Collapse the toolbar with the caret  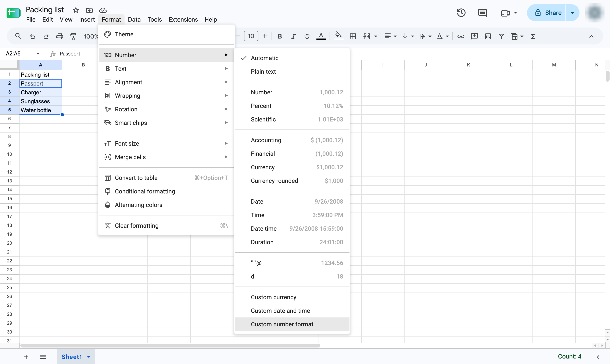click(591, 36)
